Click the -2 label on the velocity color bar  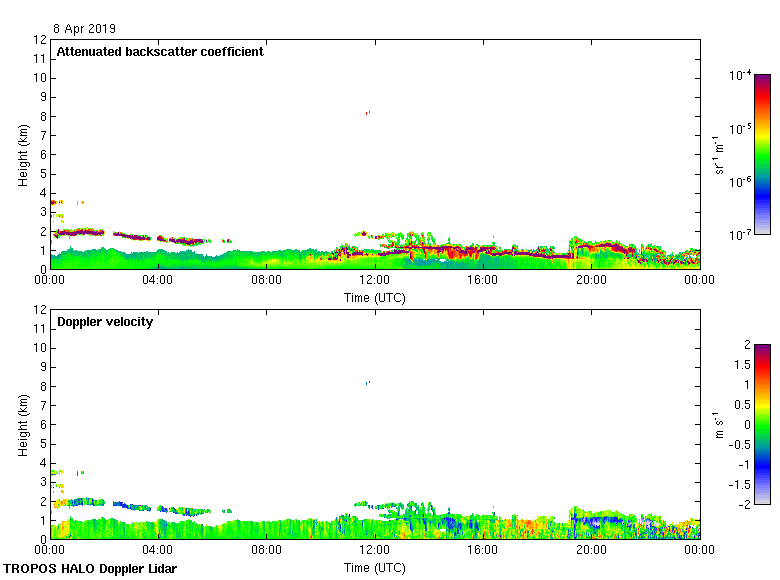pyautogui.click(x=743, y=503)
